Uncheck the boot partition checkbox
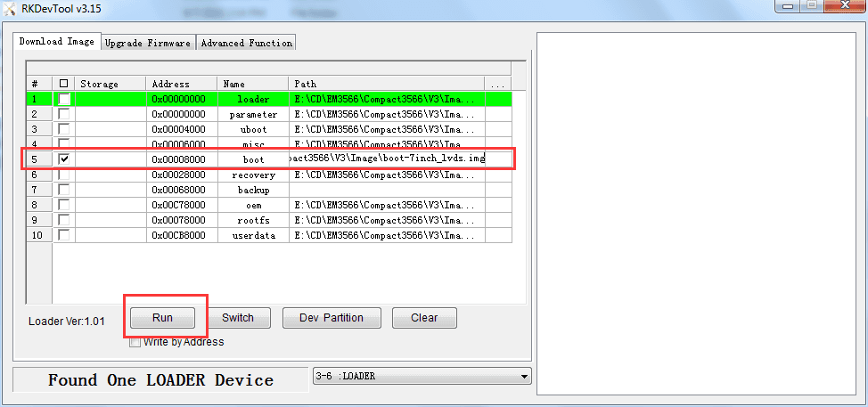 pos(64,159)
